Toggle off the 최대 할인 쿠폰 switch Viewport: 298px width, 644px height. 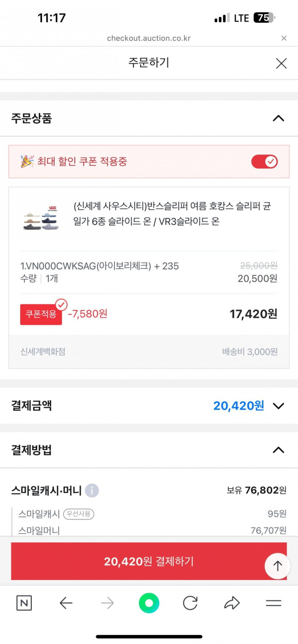(264, 162)
